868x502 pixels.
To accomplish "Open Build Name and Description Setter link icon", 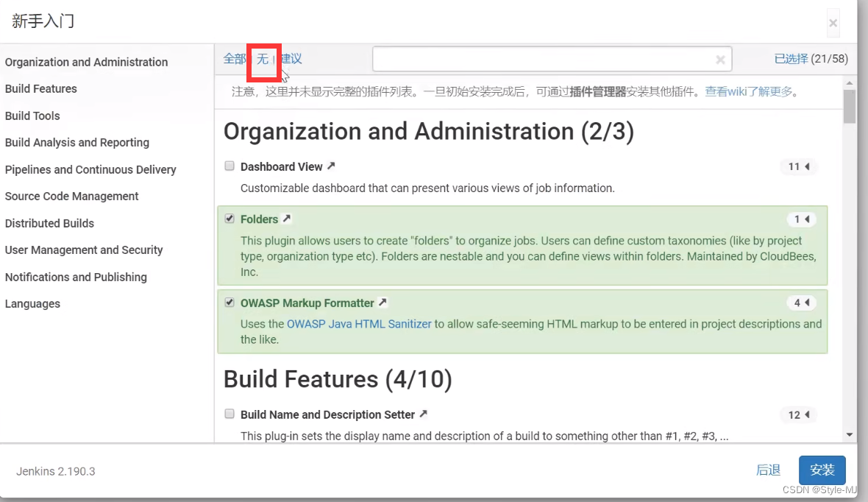I will click(424, 414).
